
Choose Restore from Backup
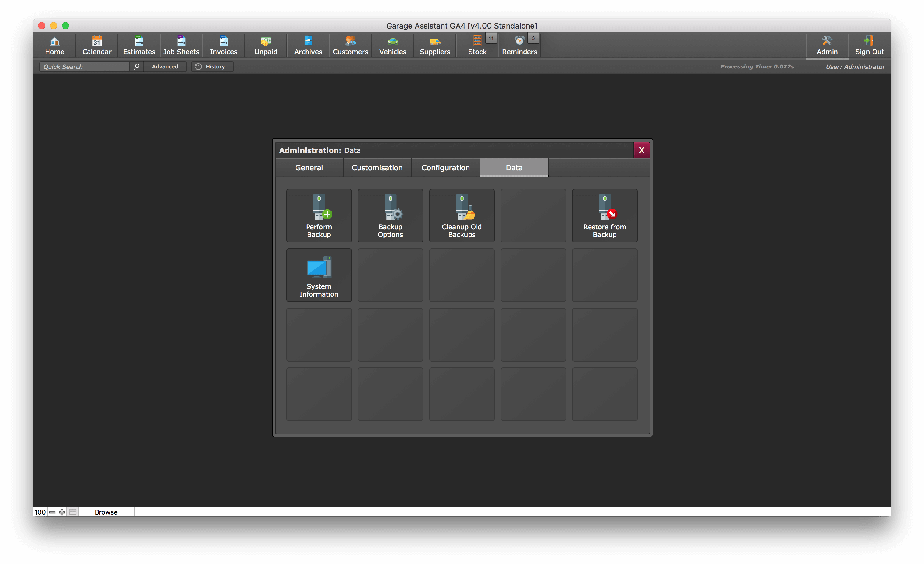pyautogui.click(x=605, y=215)
